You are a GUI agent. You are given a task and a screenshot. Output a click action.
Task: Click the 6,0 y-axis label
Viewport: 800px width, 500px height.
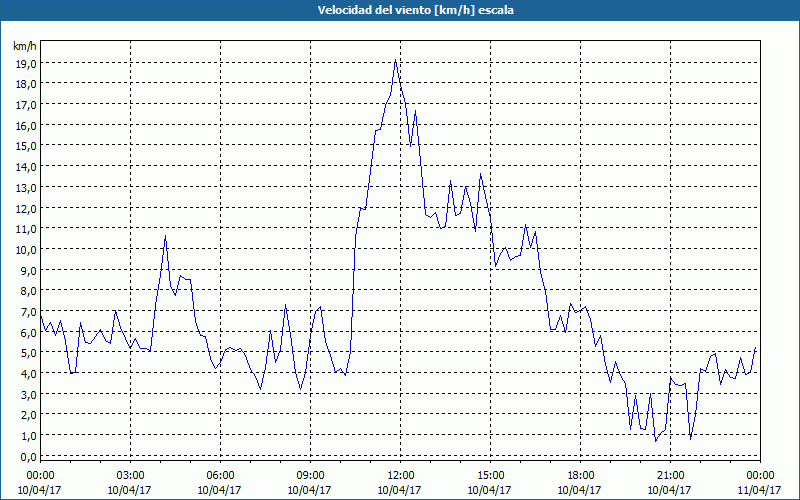click(x=28, y=332)
